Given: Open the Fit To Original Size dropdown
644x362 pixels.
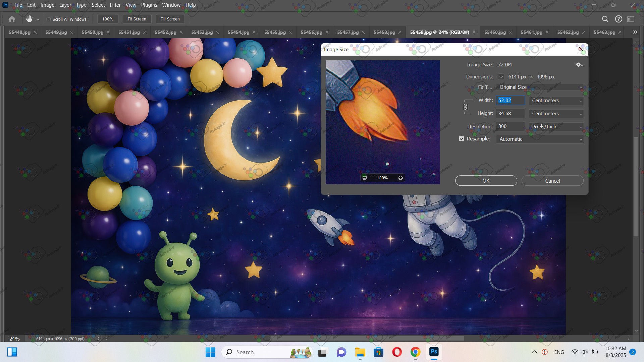Looking at the screenshot, I should (539, 87).
